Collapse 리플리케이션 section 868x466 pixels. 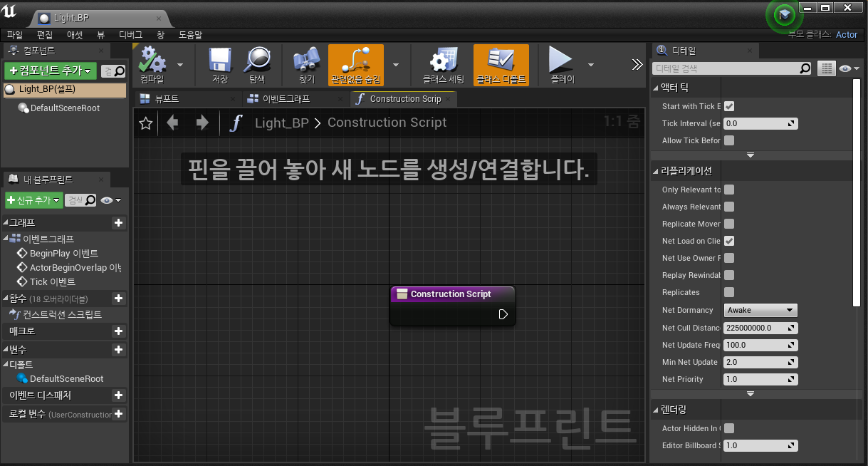pyautogui.click(x=656, y=171)
